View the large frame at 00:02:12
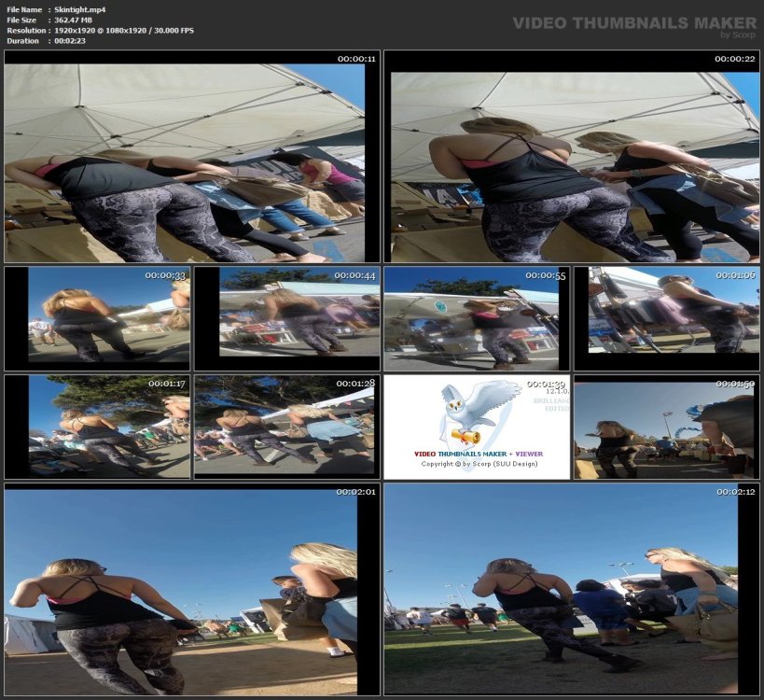 572,589
